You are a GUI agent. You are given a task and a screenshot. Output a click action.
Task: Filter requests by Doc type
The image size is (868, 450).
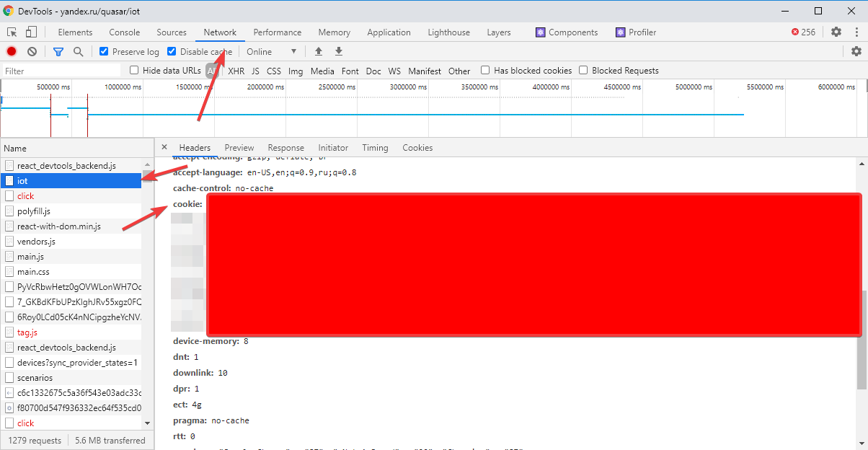pyautogui.click(x=373, y=71)
